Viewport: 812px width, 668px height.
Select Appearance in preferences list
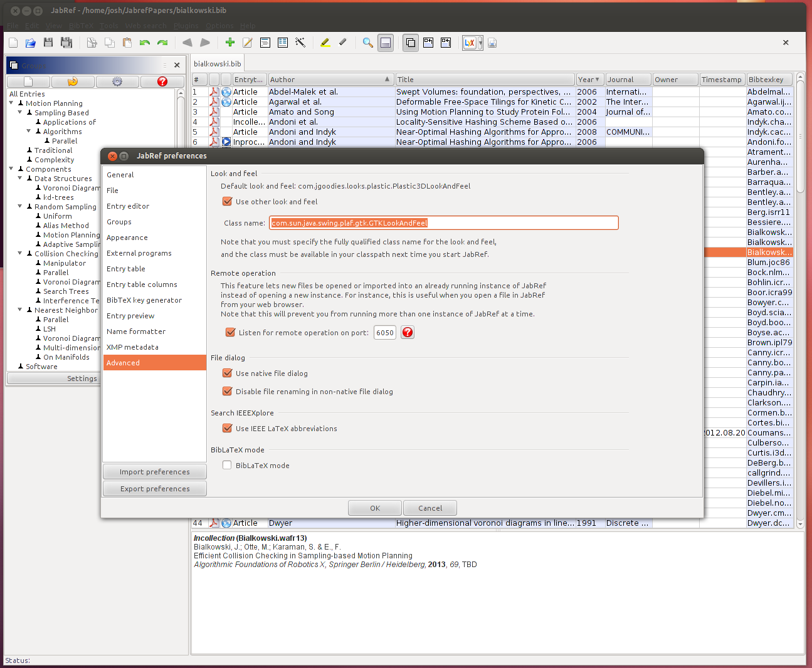[154, 237]
